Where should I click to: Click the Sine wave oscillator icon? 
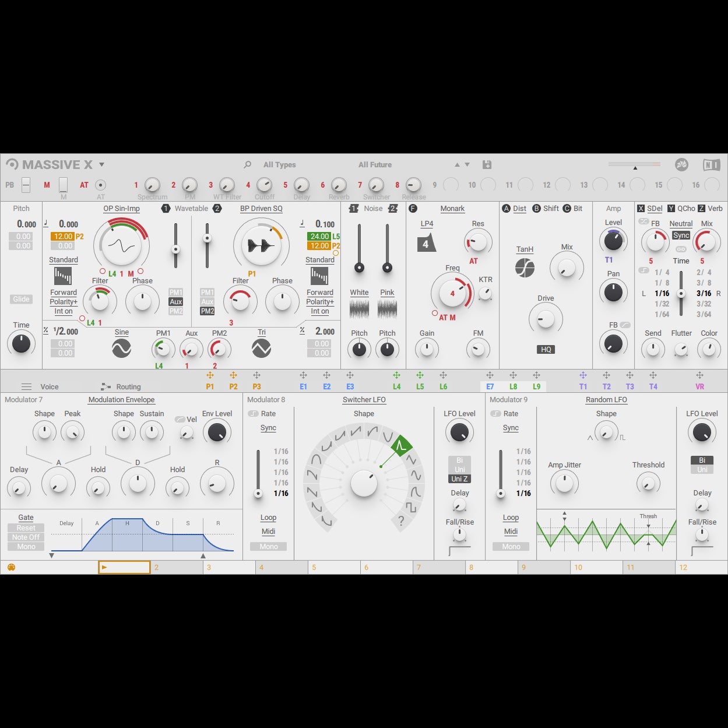tap(121, 349)
